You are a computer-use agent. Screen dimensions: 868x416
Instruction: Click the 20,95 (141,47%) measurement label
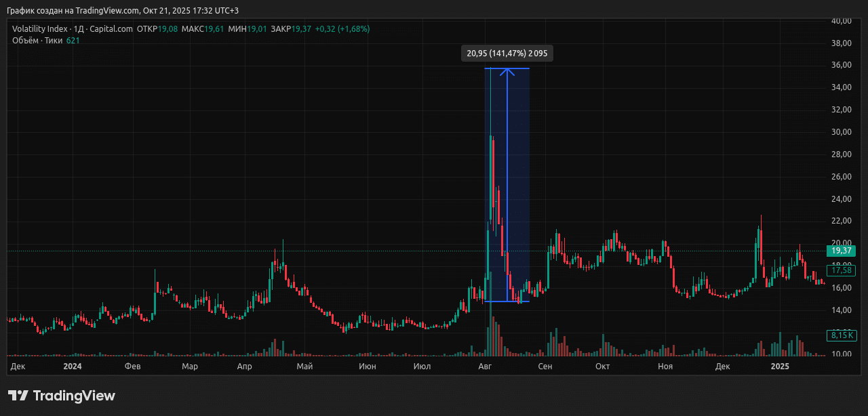507,54
